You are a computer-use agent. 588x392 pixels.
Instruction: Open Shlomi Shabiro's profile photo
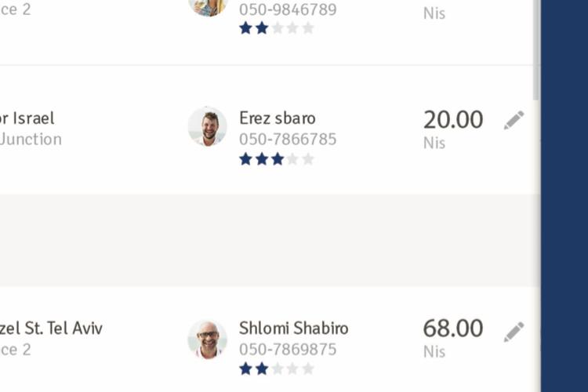point(208,339)
